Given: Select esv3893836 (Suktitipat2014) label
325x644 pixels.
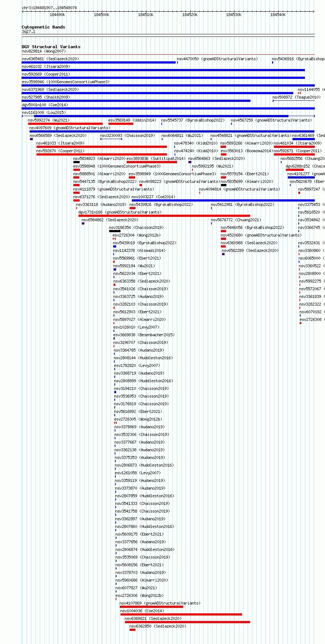Looking at the screenshot, I should (156, 158).
